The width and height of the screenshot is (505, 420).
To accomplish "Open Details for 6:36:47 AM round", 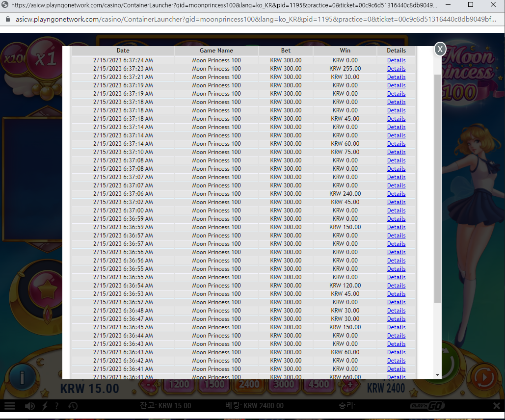I will (x=396, y=319).
